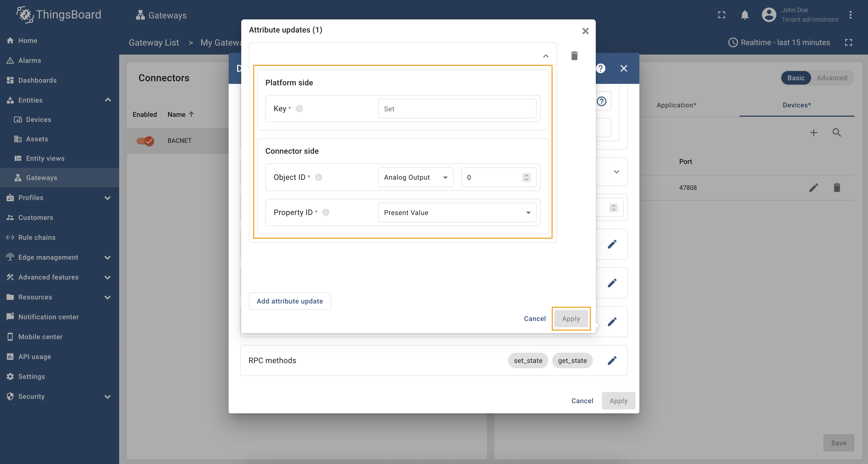This screenshot has height=464, width=868.
Task: Click the search icon in Devices tab
Action: [836, 133]
